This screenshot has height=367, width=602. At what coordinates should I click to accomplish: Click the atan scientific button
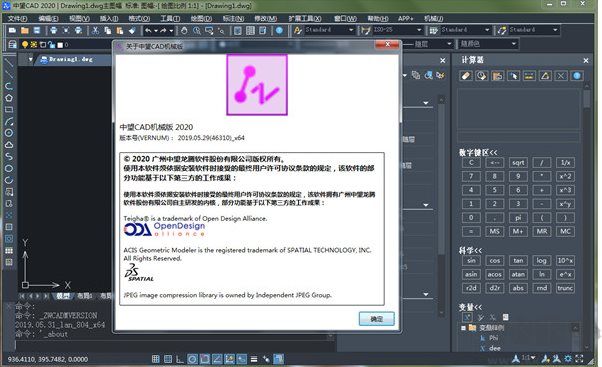518,274
